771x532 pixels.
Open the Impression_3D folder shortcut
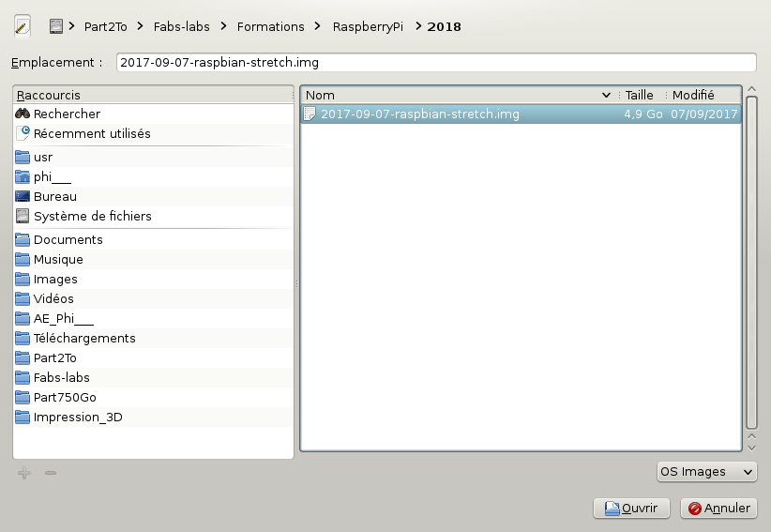(77, 417)
